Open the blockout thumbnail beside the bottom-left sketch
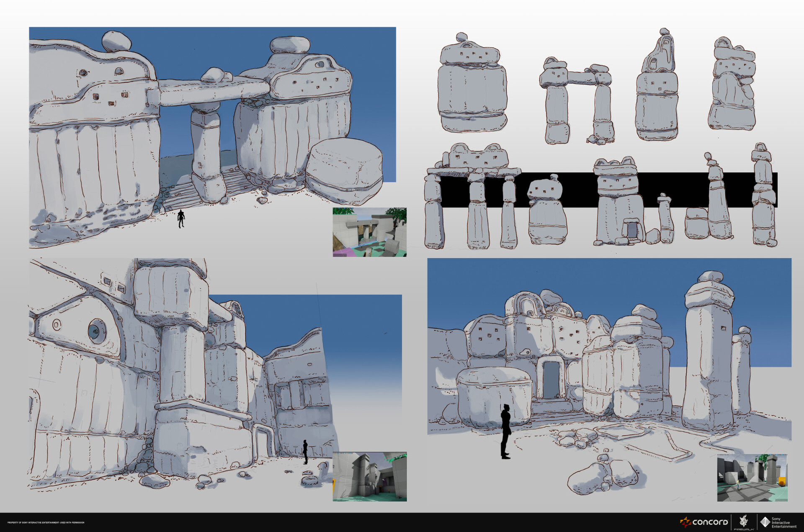The height and width of the screenshot is (532, 804). click(369, 476)
